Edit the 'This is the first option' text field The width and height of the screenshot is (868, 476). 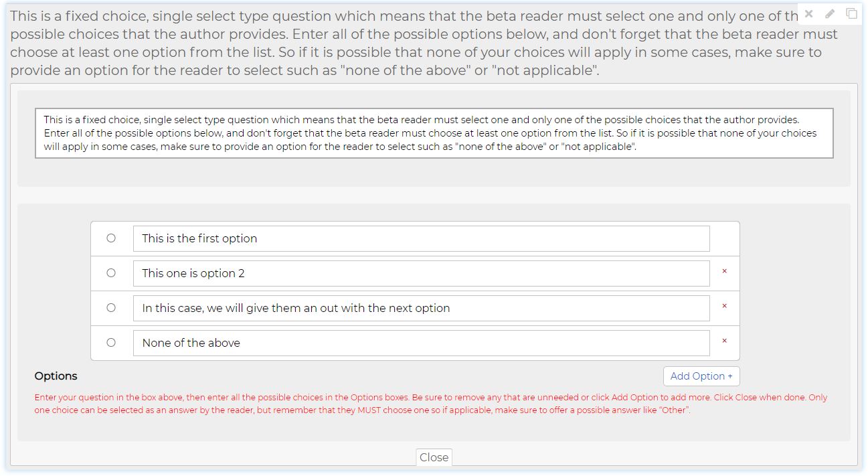[421, 239]
